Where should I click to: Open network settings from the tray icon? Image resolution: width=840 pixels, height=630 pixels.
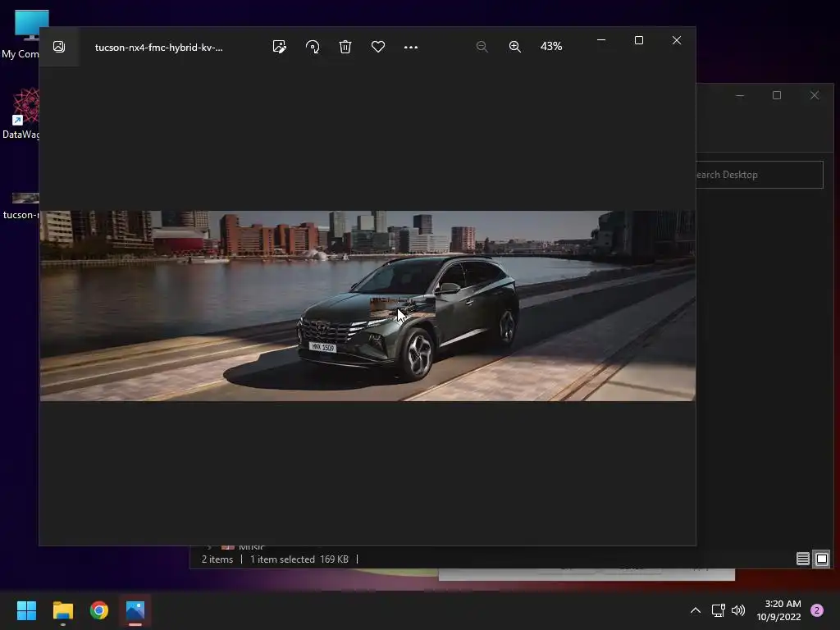[x=718, y=610]
